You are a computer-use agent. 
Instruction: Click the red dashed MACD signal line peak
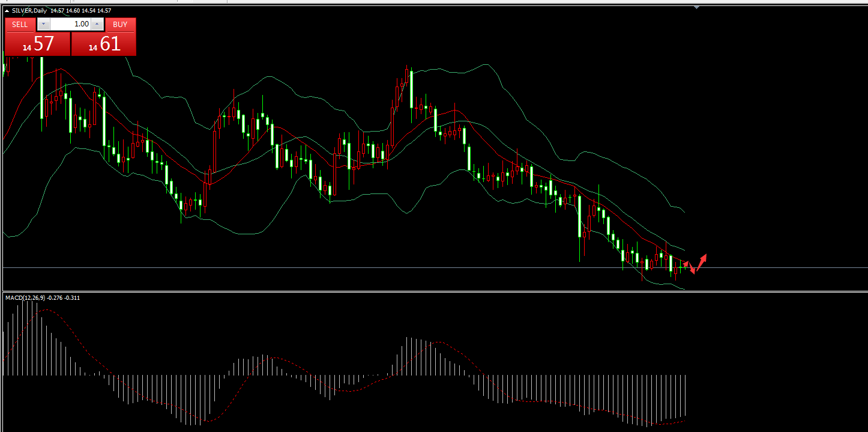point(45,311)
